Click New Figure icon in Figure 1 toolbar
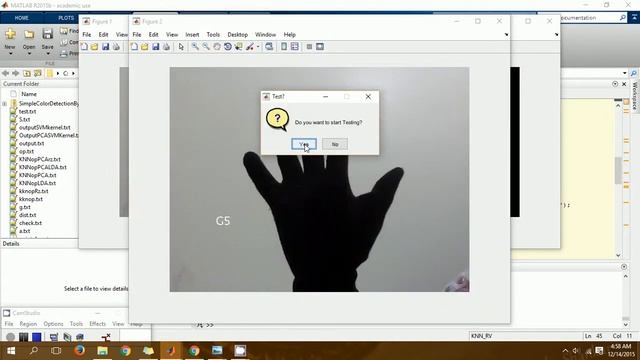The height and width of the screenshot is (360, 640). click(84, 47)
